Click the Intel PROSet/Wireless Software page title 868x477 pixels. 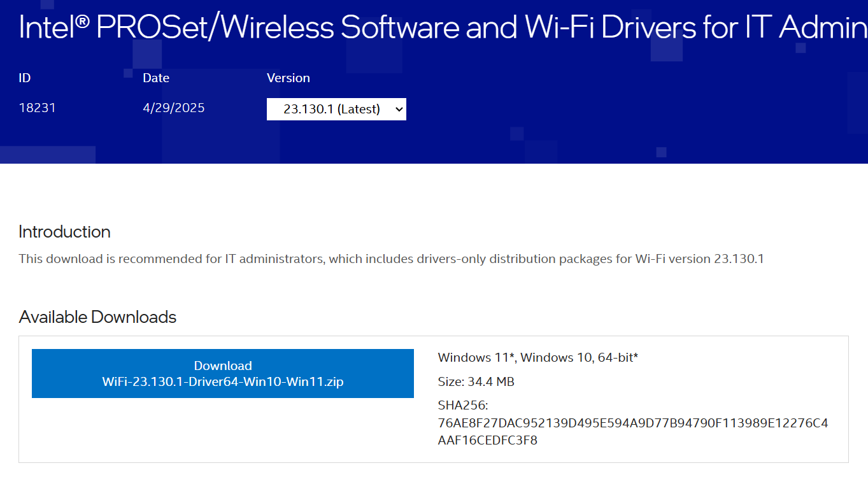click(443, 27)
